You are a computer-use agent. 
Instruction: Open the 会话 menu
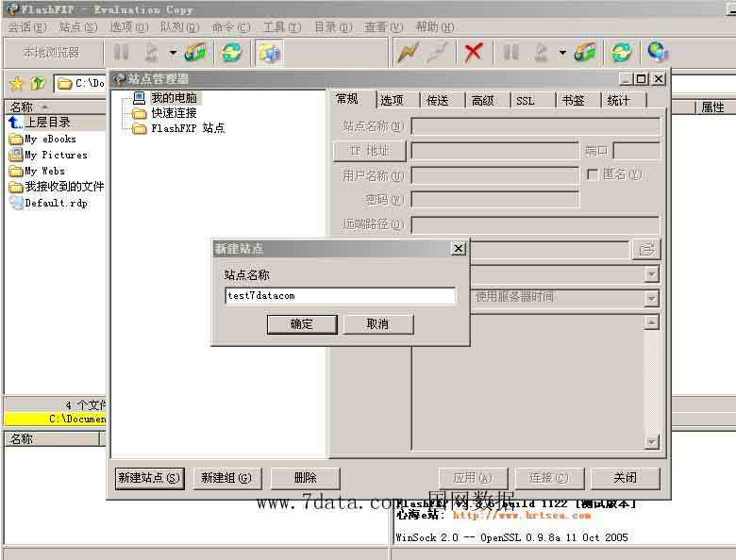(26, 26)
